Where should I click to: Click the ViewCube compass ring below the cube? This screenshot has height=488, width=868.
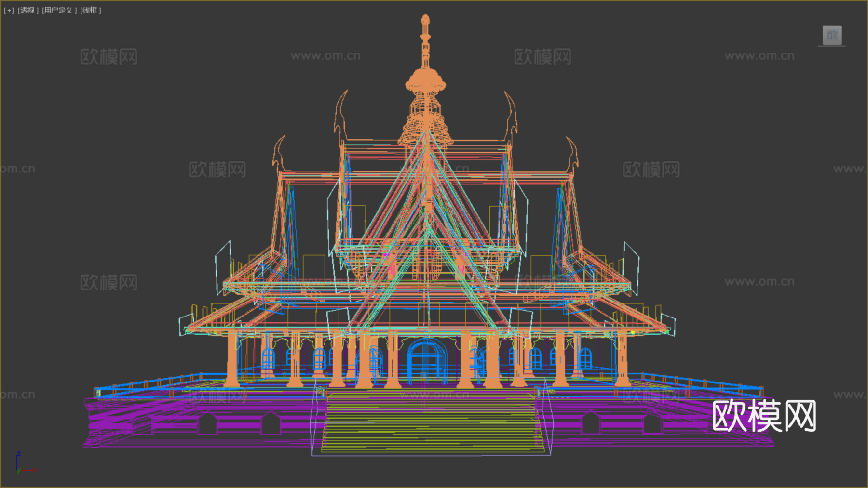[832, 46]
